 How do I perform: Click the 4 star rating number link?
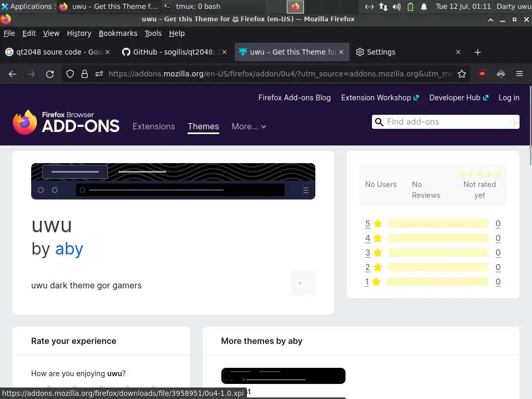(x=367, y=238)
